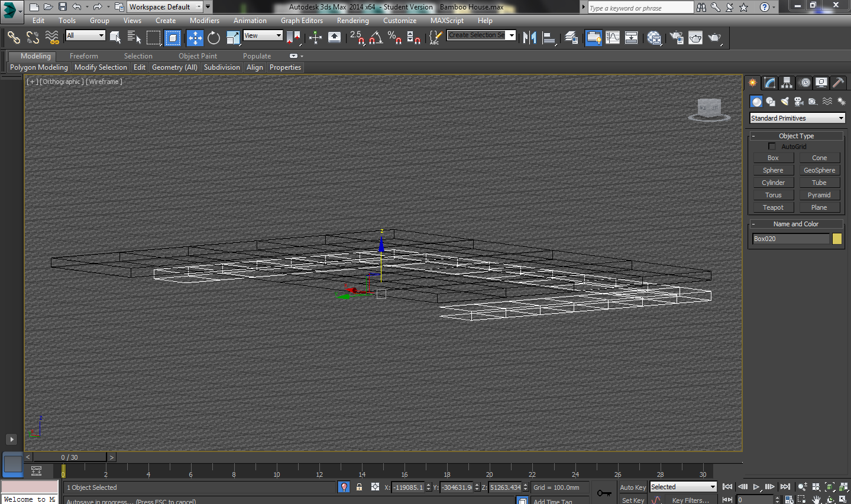Create a Box primitive
This screenshot has width=851, height=504.
(774, 158)
